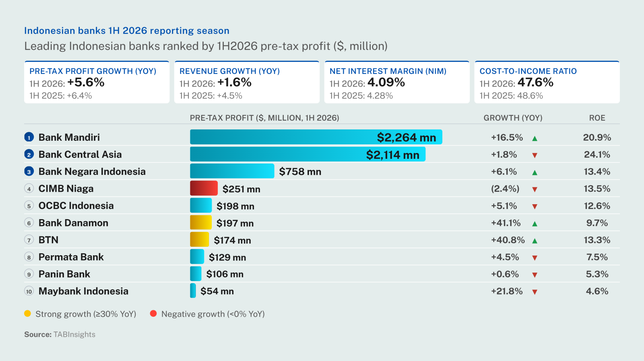
Task: Click the Maybank Indonesia profit bar
Action: coord(193,291)
